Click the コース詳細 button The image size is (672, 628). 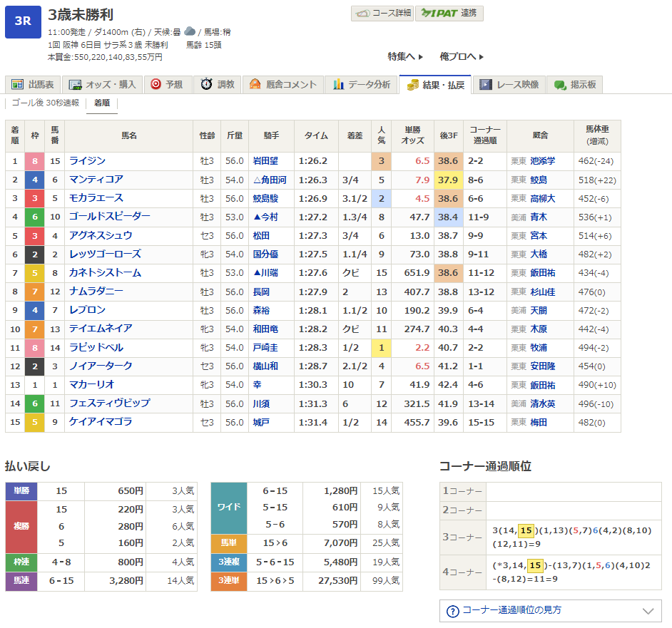pos(382,13)
